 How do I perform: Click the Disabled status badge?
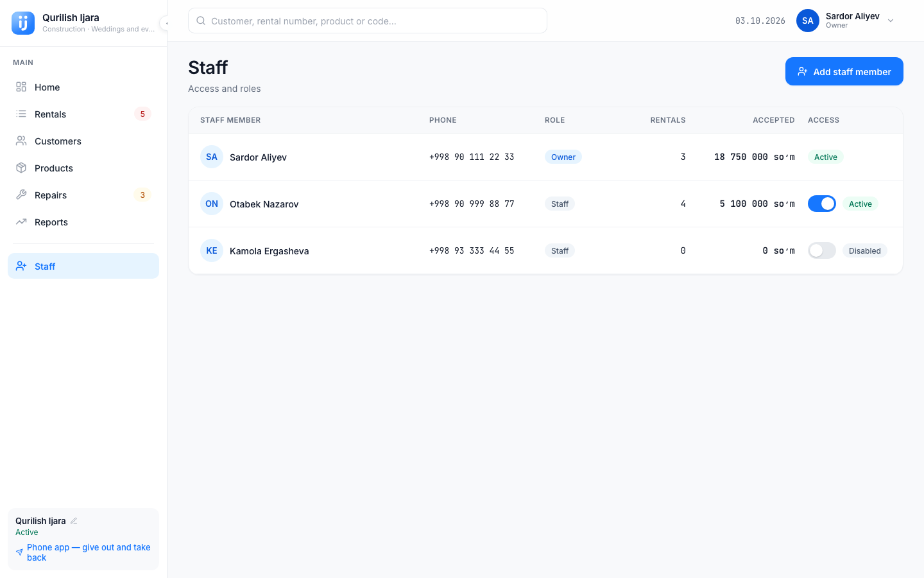click(x=865, y=250)
